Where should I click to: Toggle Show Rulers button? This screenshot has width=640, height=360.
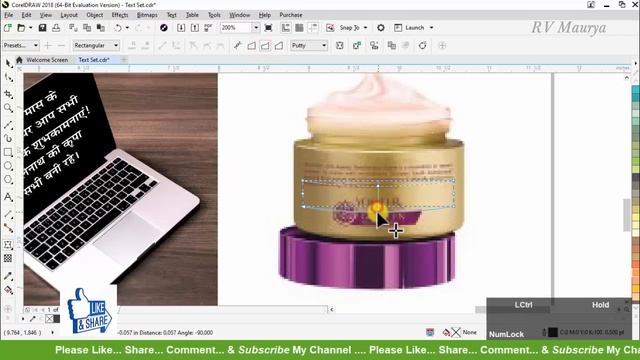coord(286,28)
